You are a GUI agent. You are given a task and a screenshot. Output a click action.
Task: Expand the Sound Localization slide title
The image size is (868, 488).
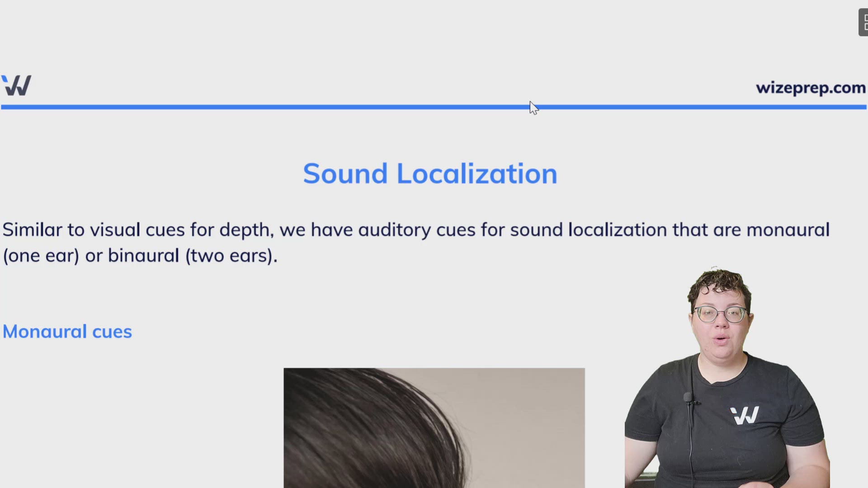(429, 173)
